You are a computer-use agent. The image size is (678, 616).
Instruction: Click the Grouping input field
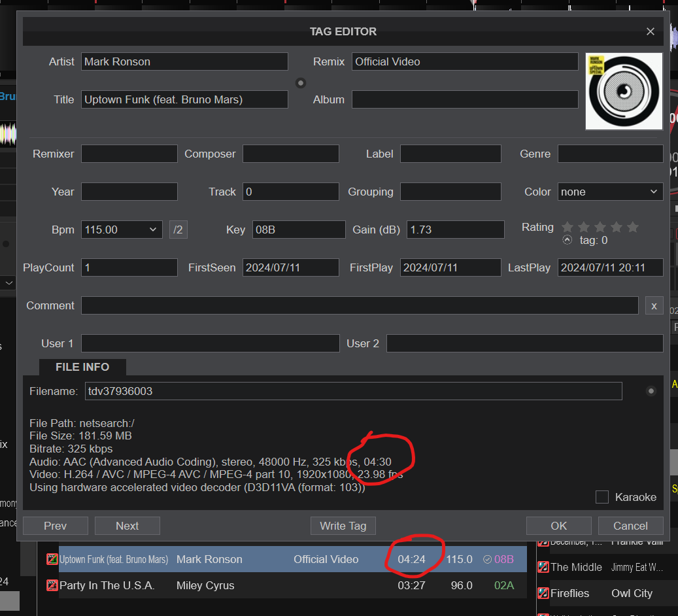click(450, 192)
